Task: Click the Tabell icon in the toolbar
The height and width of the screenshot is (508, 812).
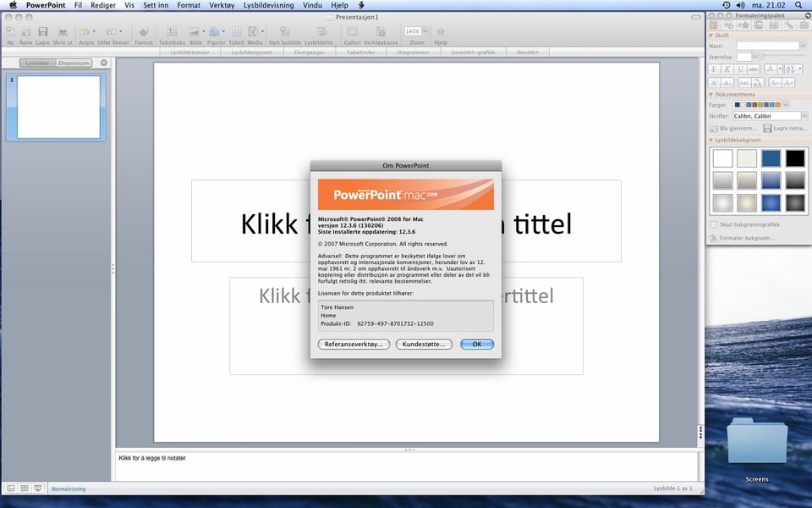Action: [x=236, y=32]
